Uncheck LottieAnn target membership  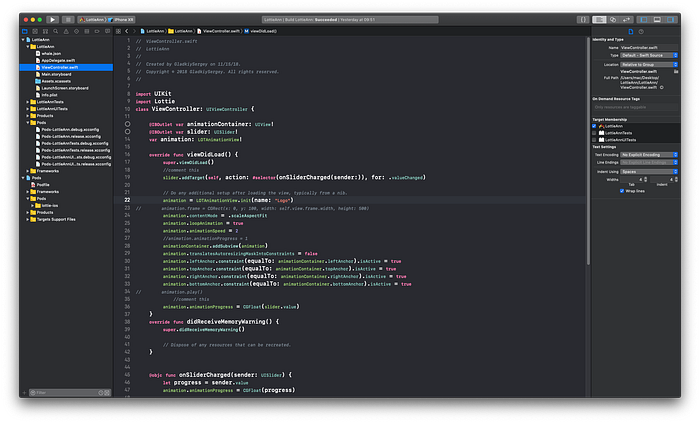(x=594, y=126)
